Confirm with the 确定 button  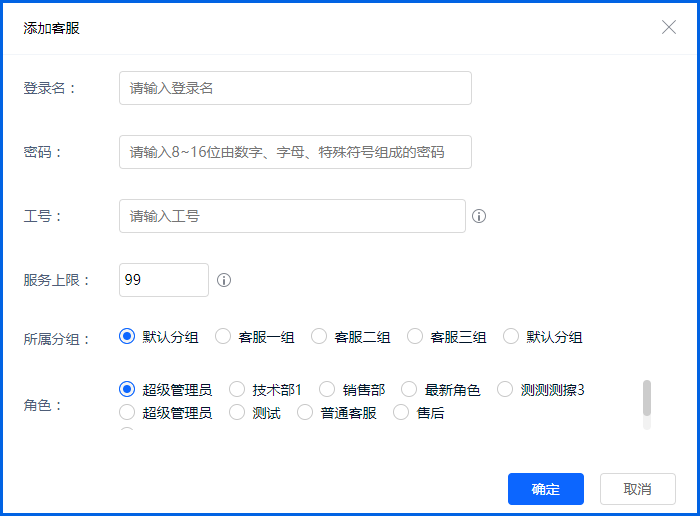(546, 489)
